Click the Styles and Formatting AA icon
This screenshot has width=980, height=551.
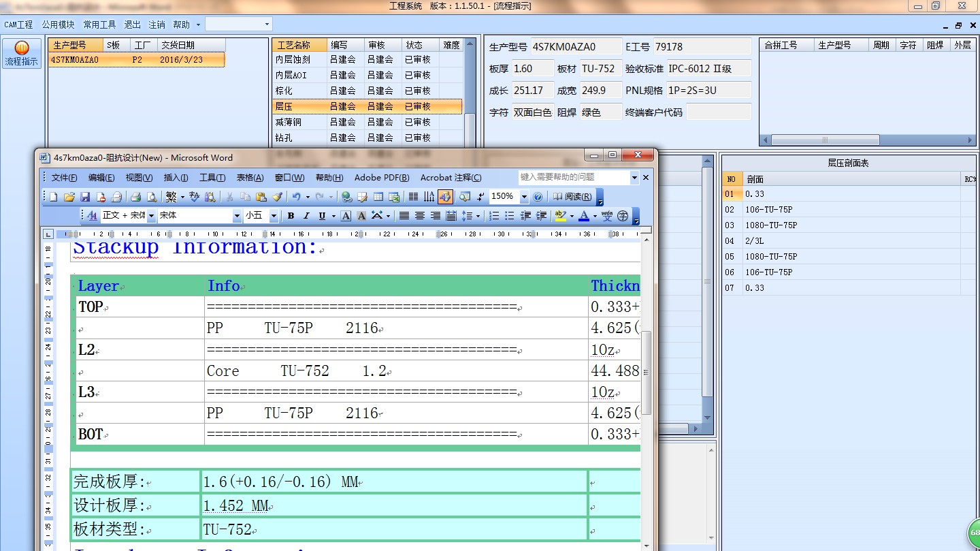(93, 215)
